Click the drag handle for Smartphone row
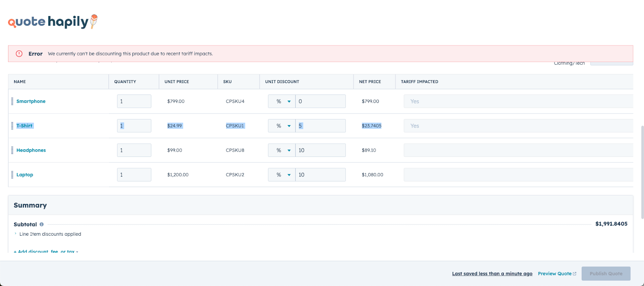Viewport: 644px width, 286px height. 12,101
